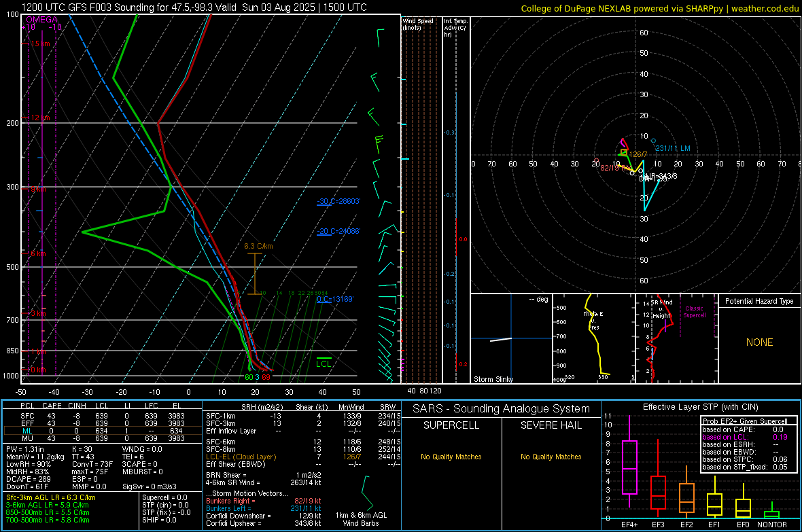Click the 700-500mb LR line

click(48, 520)
